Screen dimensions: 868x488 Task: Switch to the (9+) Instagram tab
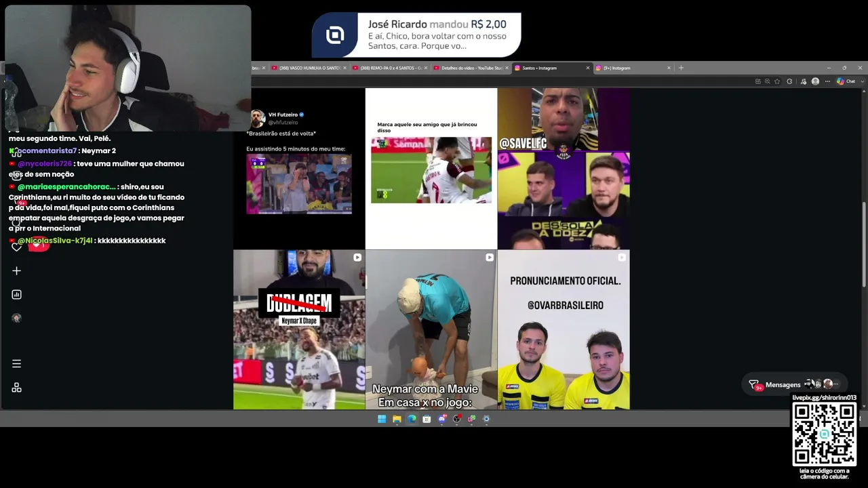click(634, 68)
